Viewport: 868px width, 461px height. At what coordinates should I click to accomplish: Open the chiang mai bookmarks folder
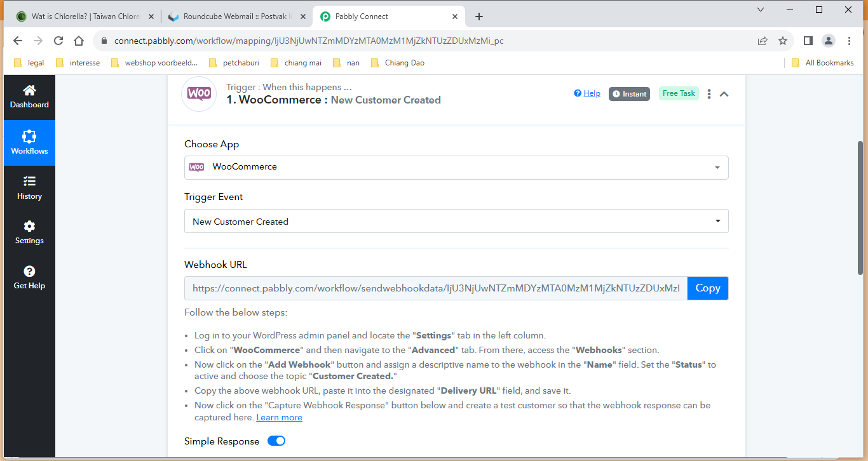296,63
